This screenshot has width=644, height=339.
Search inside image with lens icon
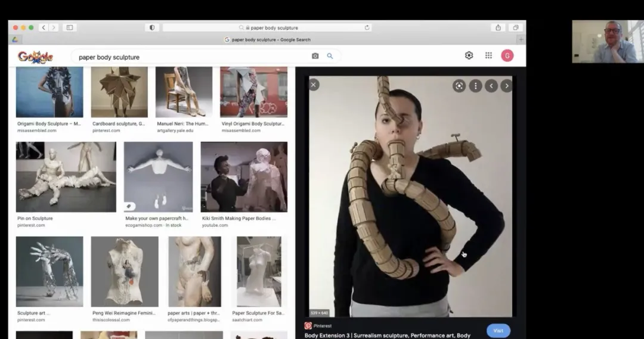point(459,86)
